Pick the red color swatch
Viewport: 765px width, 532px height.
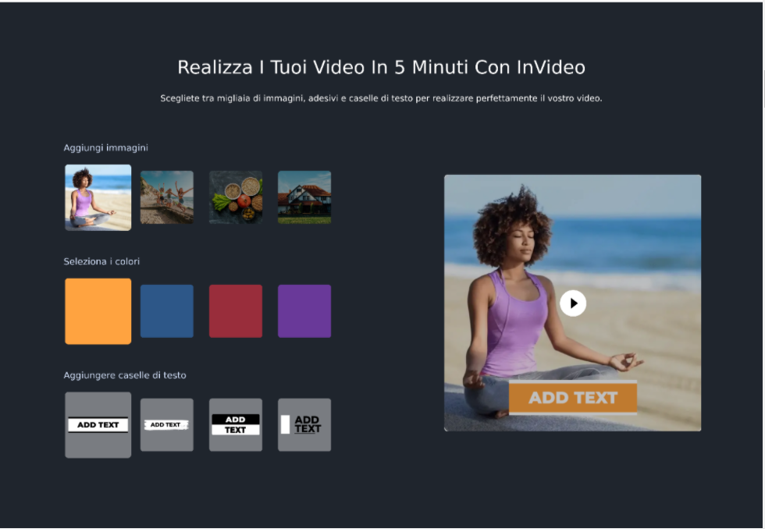click(x=235, y=311)
